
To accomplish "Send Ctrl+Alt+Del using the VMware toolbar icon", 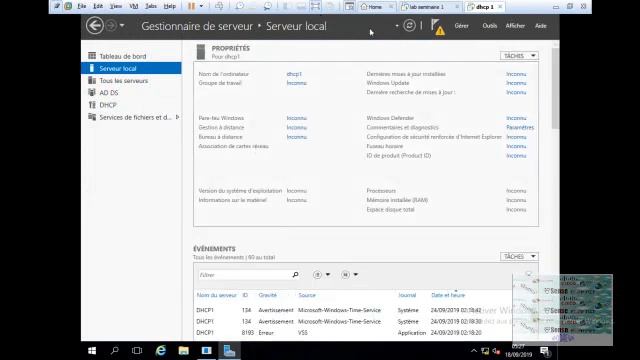I will (x=219, y=6).
